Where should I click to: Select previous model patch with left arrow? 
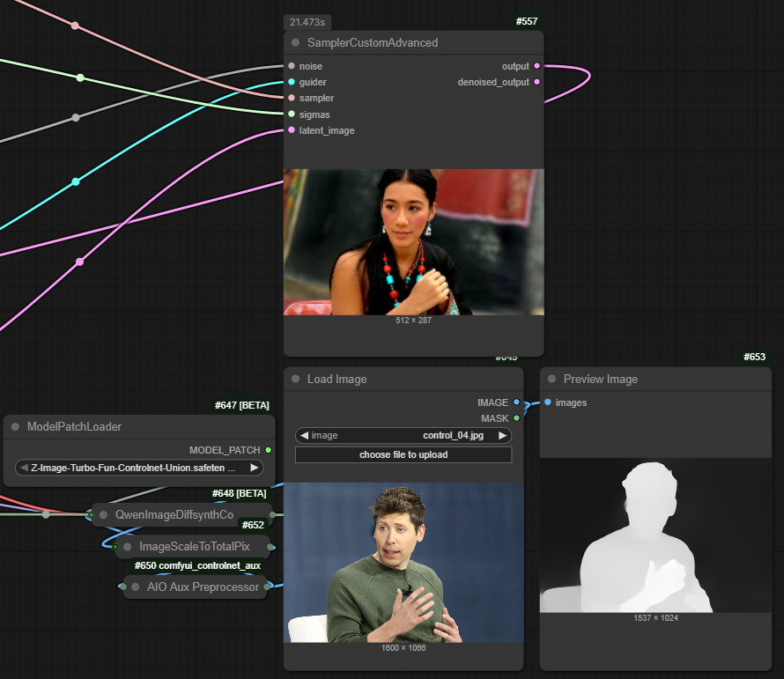click(24, 468)
